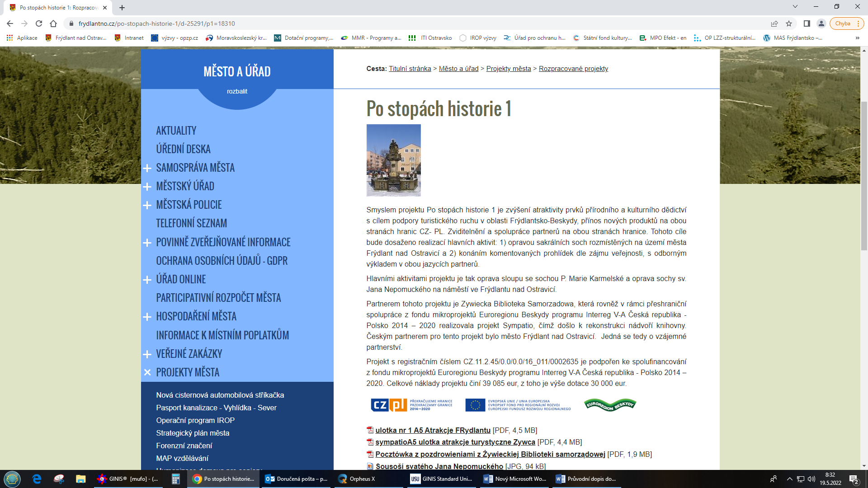Open the Aplikace apps shortcut
The width and height of the screenshot is (868, 488).
pyautogui.click(x=22, y=38)
